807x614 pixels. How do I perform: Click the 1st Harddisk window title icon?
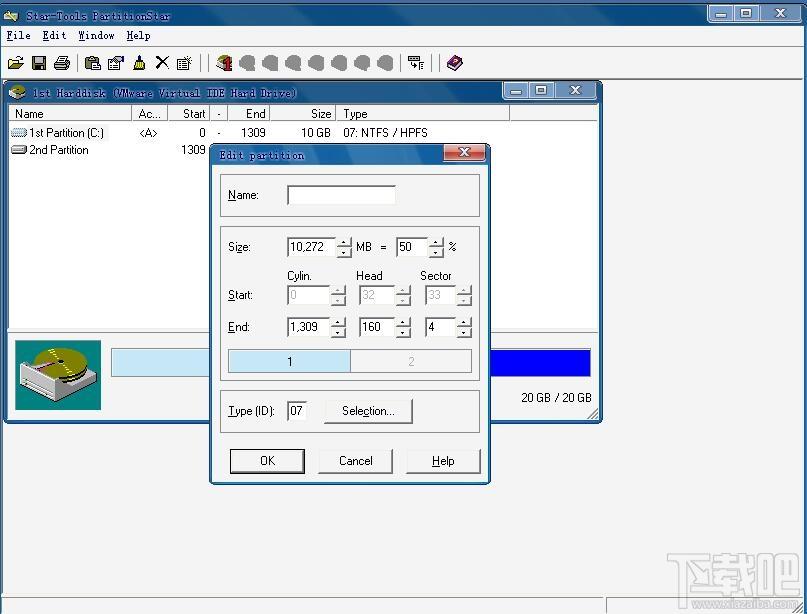tap(17, 93)
